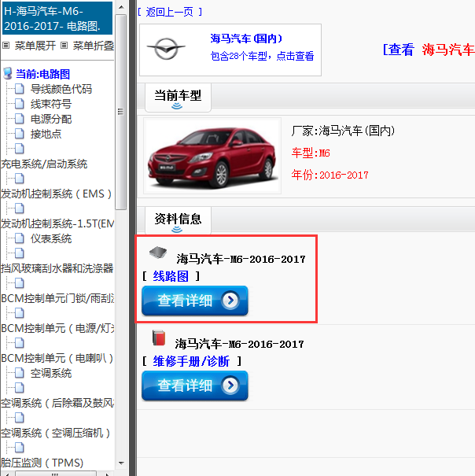Viewport: 475px width, 476px height.
Task: Click the 年份:2016-2017 text
Action: click(330, 175)
